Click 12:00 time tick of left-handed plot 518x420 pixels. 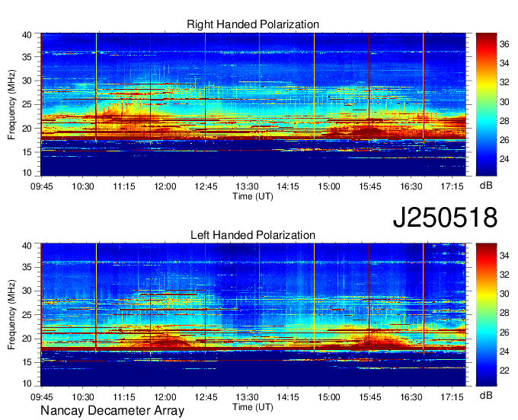[165, 397]
